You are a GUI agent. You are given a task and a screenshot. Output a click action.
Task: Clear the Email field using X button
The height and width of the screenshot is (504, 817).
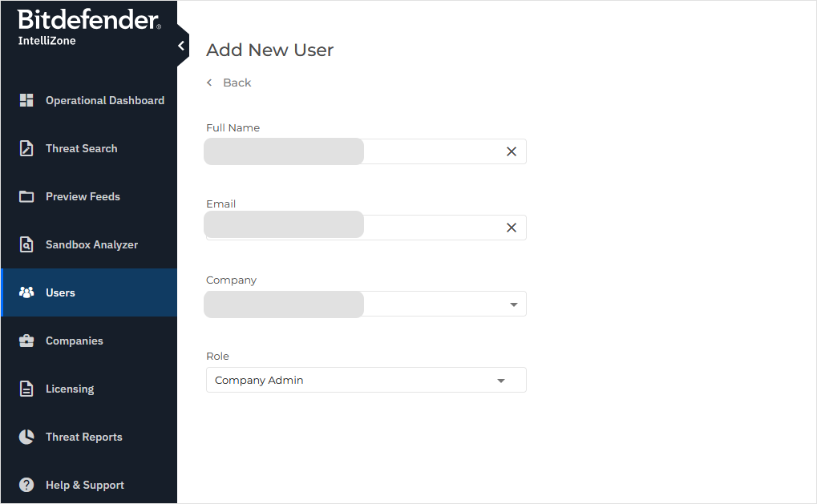click(512, 228)
